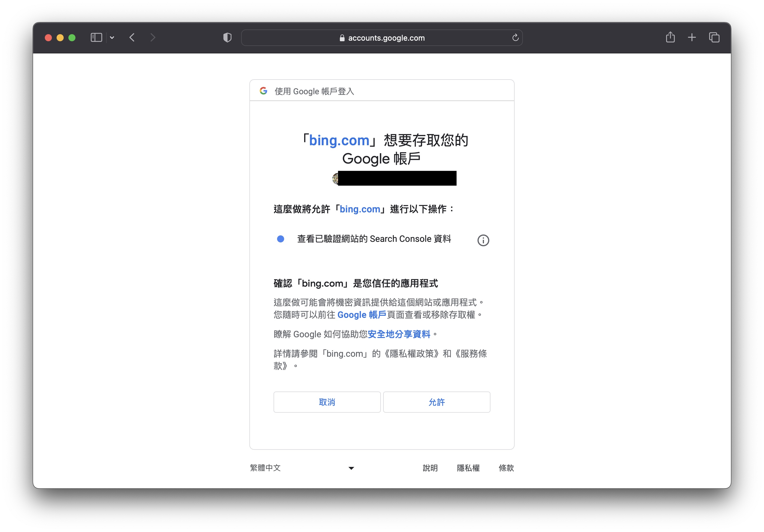The height and width of the screenshot is (532, 764).
Task: Click the 取消 button
Action: click(327, 402)
